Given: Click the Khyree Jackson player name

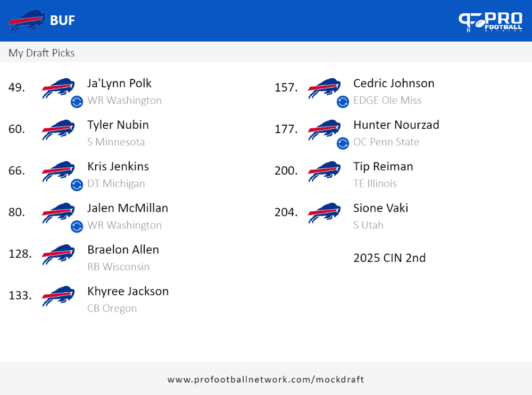Looking at the screenshot, I should (128, 291).
